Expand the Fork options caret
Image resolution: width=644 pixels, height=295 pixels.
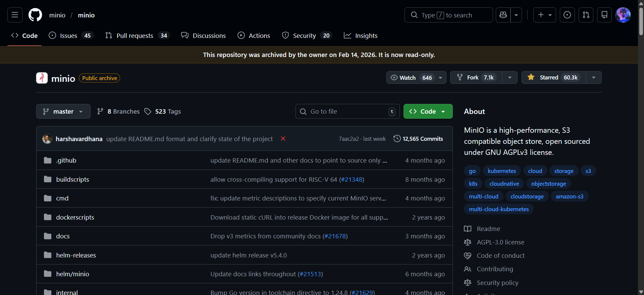(x=510, y=77)
